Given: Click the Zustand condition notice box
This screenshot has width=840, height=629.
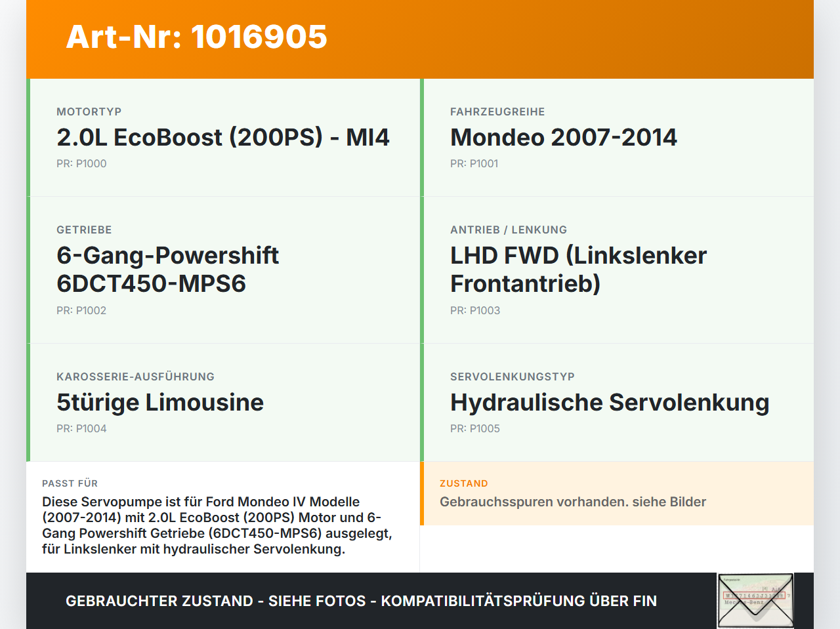Looking at the screenshot, I should tap(617, 493).
